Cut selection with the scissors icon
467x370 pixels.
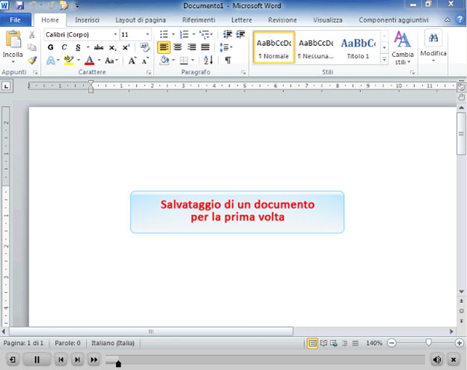coord(32,35)
